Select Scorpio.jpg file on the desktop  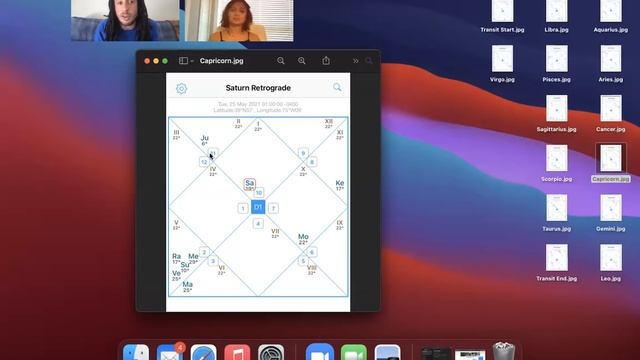pyautogui.click(x=556, y=164)
